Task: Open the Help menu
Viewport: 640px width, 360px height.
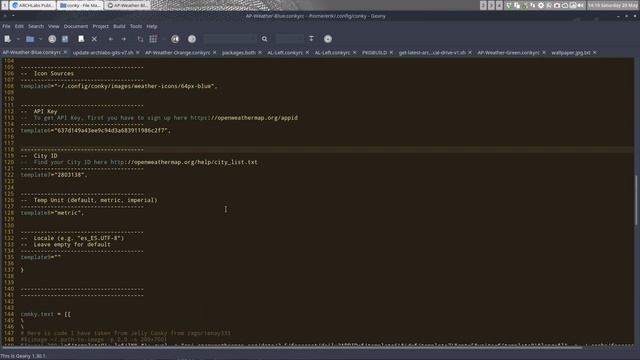Action: pos(152,26)
